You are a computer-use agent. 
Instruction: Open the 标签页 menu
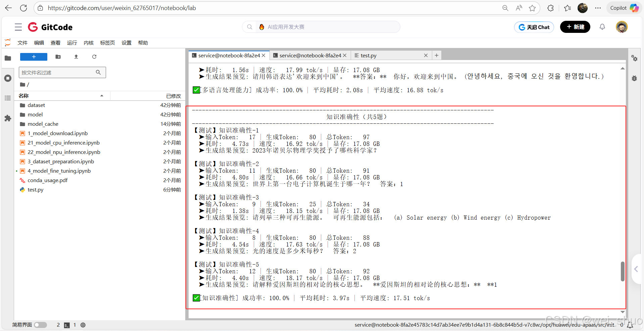pyautogui.click(x=107, y=43)
